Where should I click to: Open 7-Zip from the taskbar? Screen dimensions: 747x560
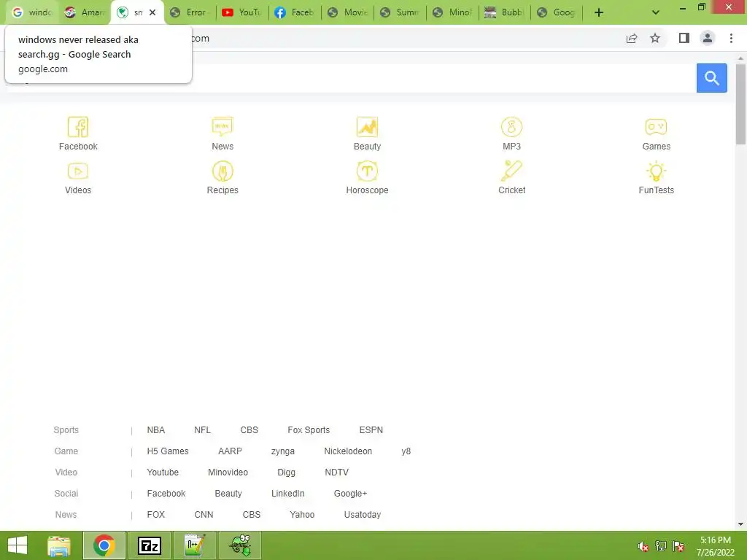pos(149,545)
